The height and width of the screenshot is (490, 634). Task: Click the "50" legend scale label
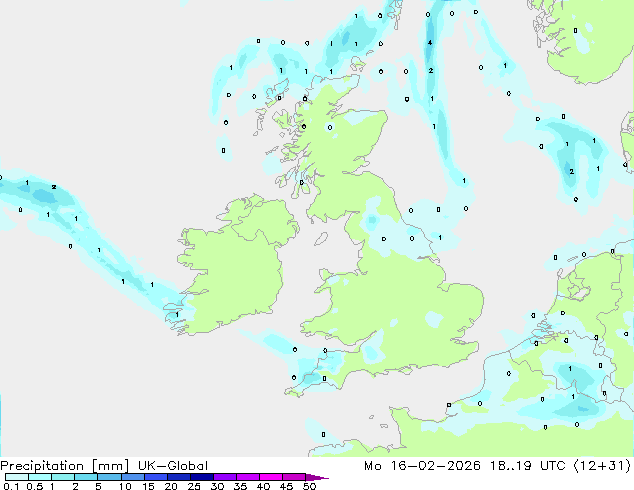[x=309, y=486]
